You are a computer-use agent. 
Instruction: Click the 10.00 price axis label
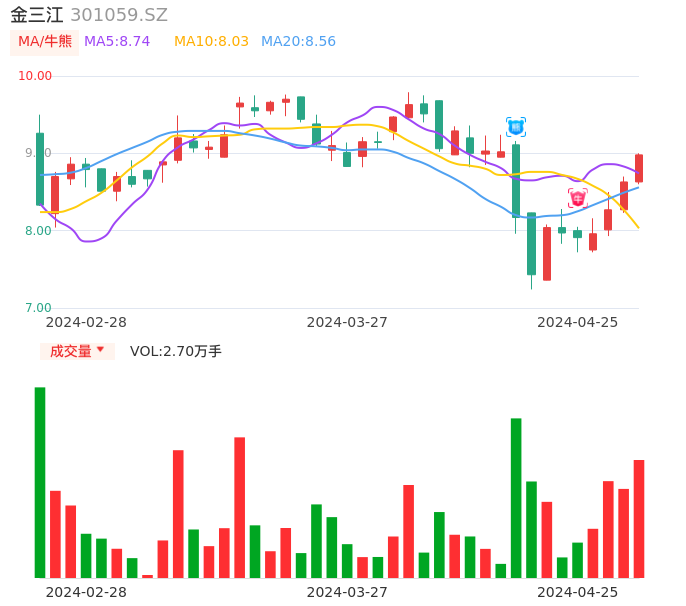tap(35, 76)
